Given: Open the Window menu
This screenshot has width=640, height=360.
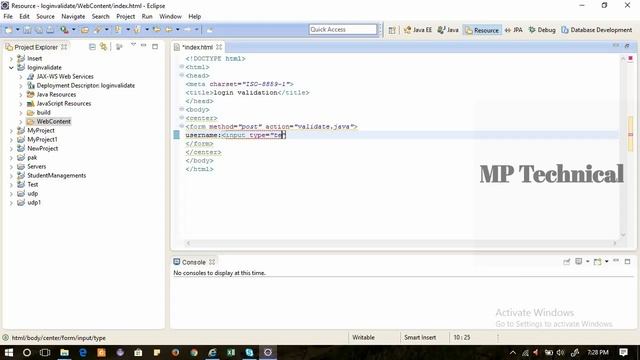Looking at the screenshot, I should pyautogui.click(x=170, y=16).
